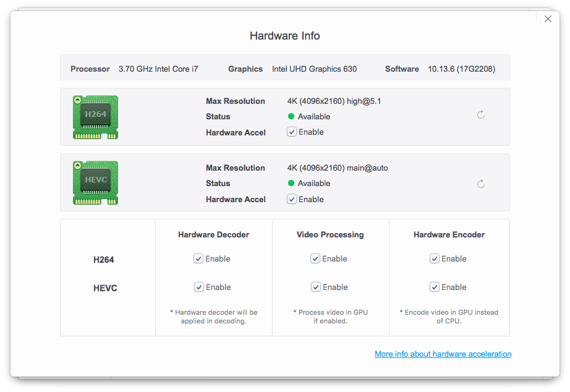Screen dimensions: 570x392
Task: Toggle HEVC Hardware Encoder Enable checkbox
Action: pos(435,287)
